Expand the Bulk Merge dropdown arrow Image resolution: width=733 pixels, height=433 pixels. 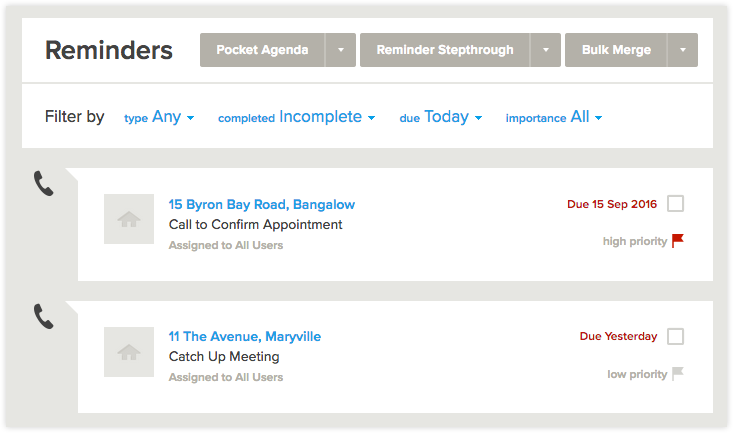(683, 50)
